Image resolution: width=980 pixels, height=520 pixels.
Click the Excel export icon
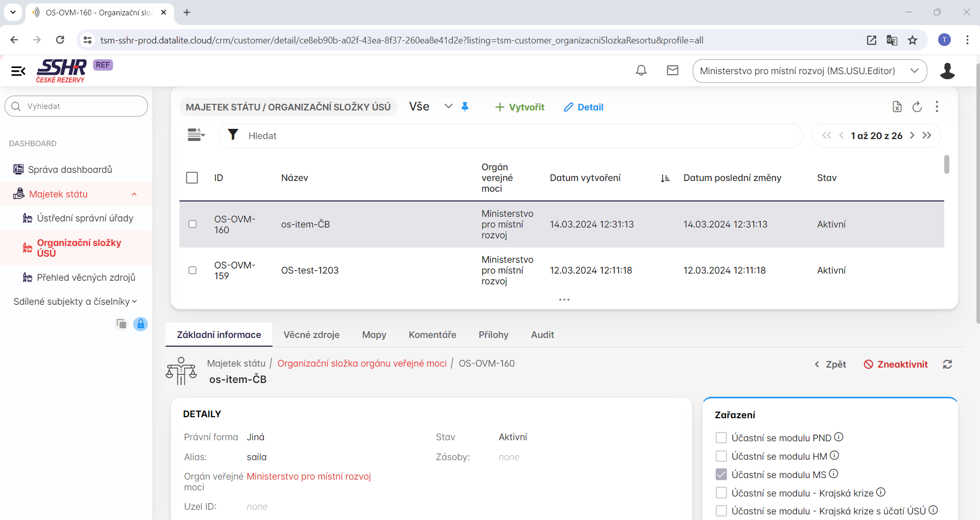[x=897, y=107]
